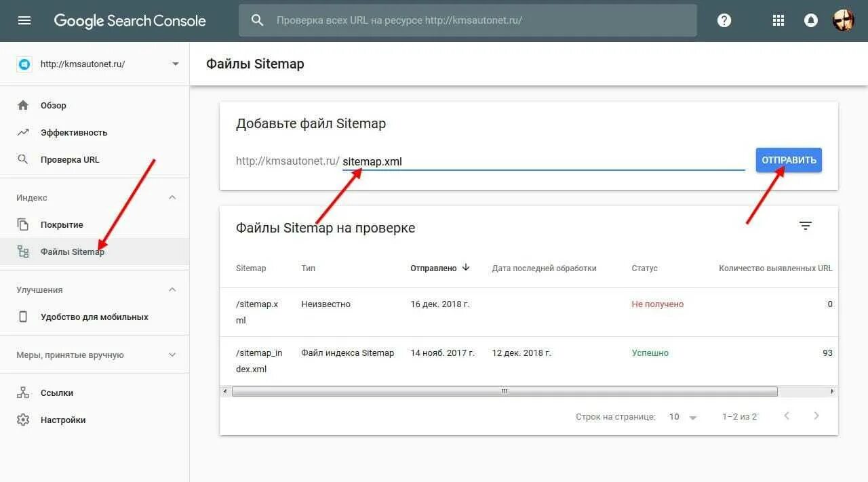Click the 12 дек. 2018 г. date
868x482 pixels.
(521, 353)
